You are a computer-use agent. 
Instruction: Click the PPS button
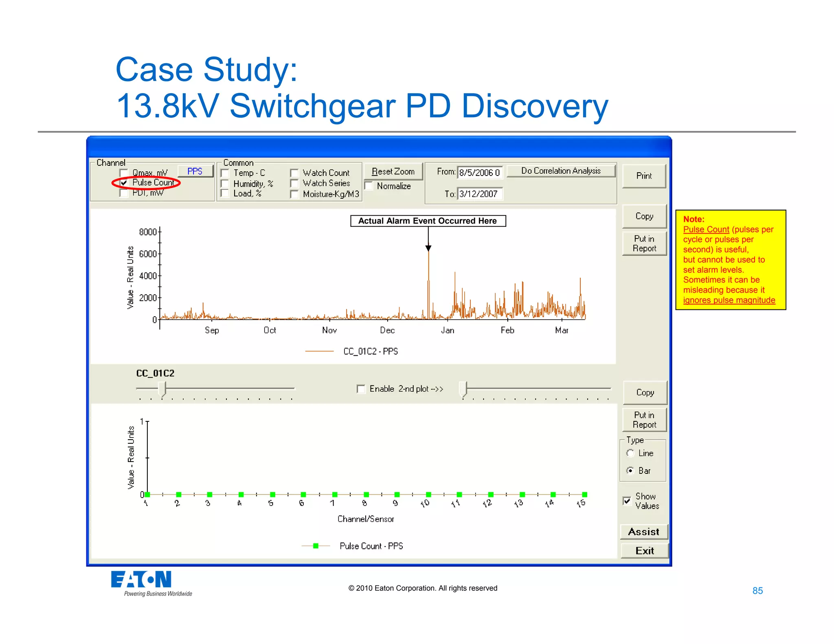pyautogui.click(x=195, y=171)
